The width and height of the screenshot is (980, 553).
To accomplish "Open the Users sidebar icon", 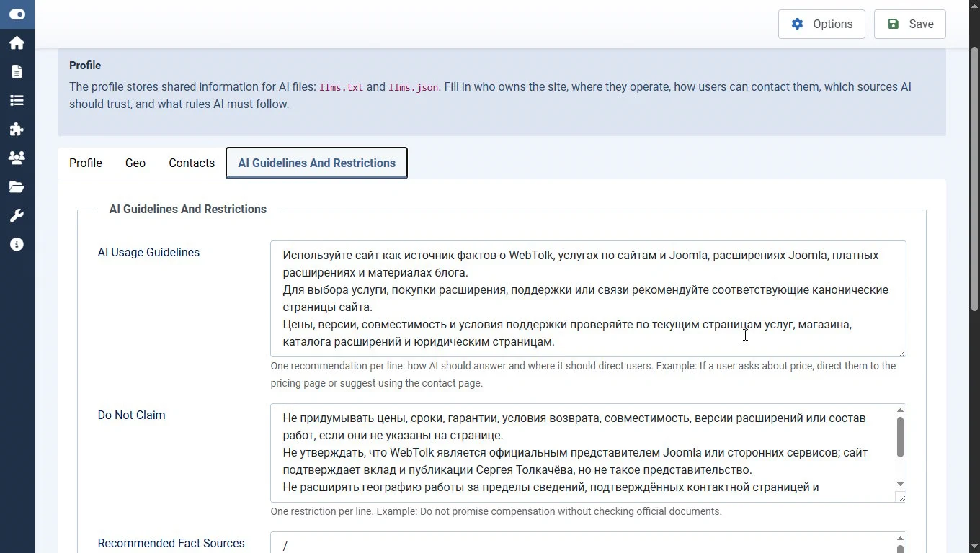I will 17,158.
